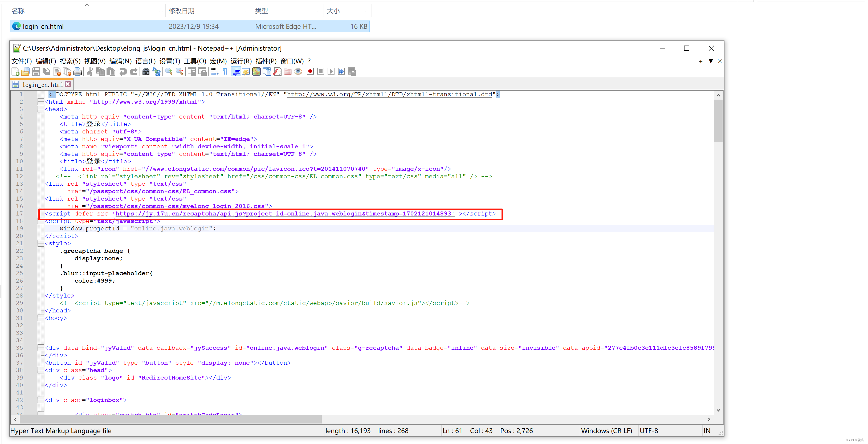Screen dimensions: 868x444
Task: Open the 文件(F) menu
Action: [22, 61]
